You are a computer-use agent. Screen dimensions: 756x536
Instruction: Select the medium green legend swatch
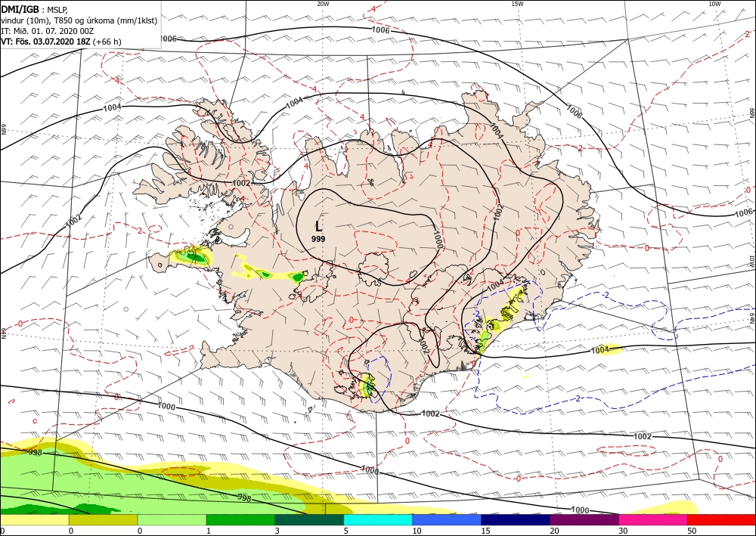(240, 519)
